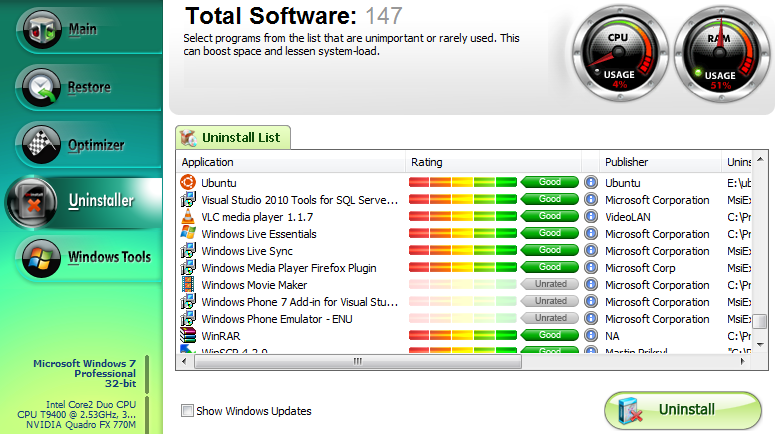
Task: Open the Windows Tools logo icon
Action: (x=42, y=258)
